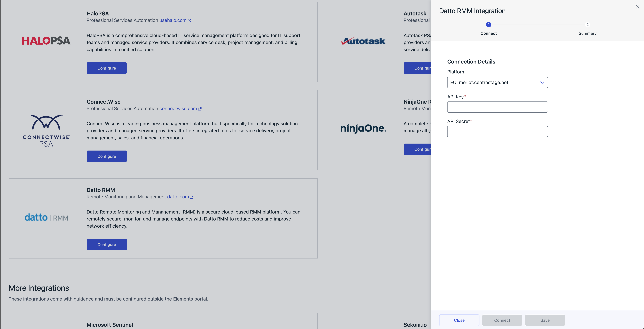Click the external link icon next to datto.com
The height and width of the screenshot is (329, 644).
(x=192, y=197)
